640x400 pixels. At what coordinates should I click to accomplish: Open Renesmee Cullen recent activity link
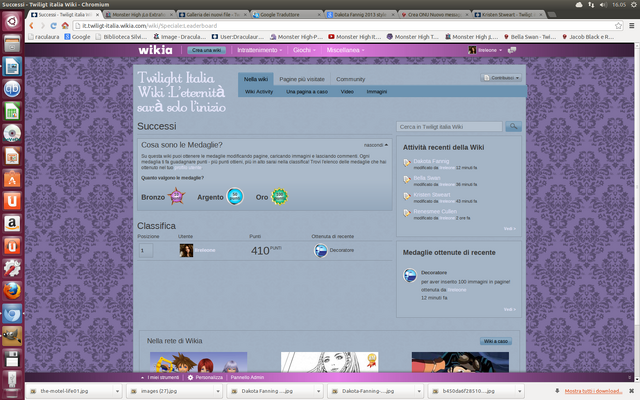point(435,211)
